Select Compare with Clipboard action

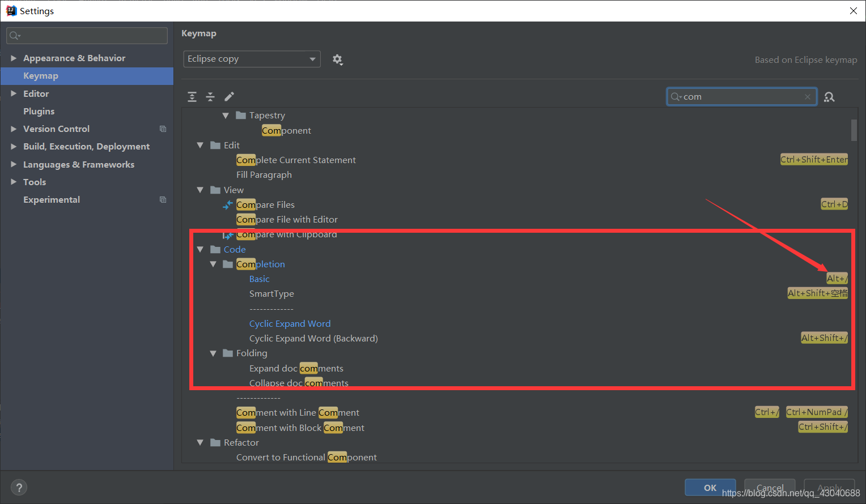[286, 234]
